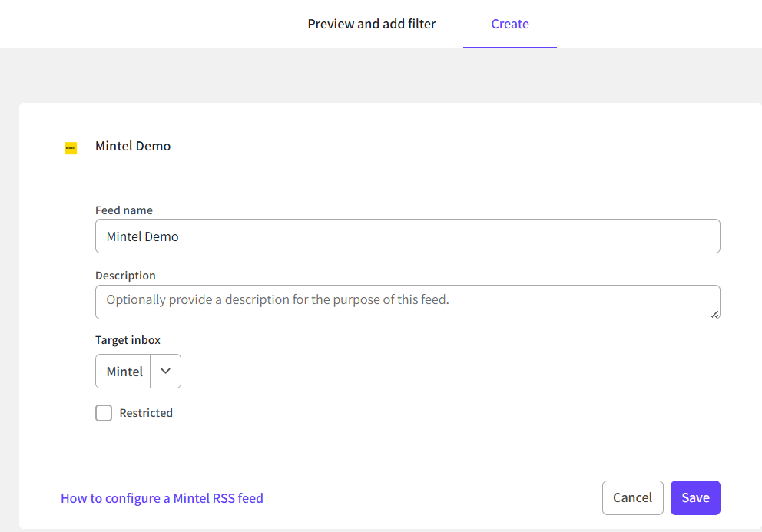Expand the Target inbox chevron arrow
The image size is (762, 532).
(165, 372)
